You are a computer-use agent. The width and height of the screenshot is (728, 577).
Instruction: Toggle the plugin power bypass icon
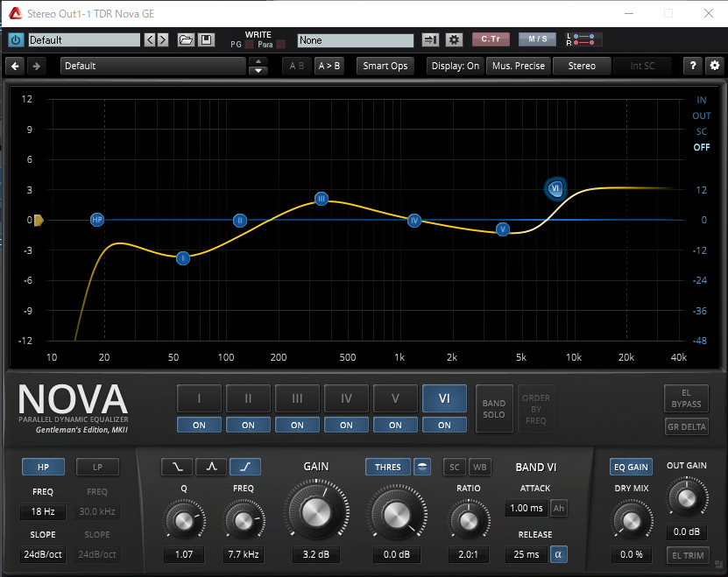(16, 40)
